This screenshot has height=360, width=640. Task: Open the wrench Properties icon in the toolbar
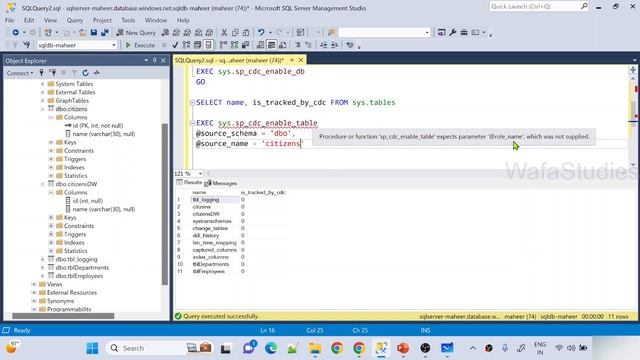453,32
